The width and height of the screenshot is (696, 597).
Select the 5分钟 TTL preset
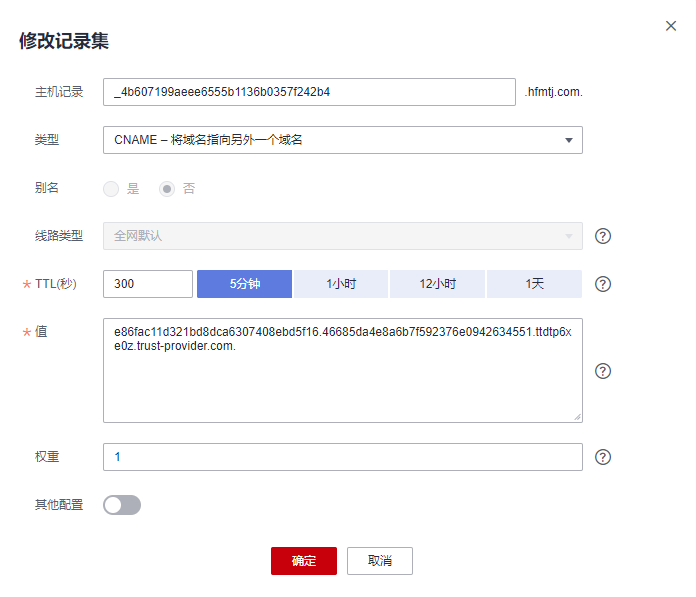tap(244, 284)
